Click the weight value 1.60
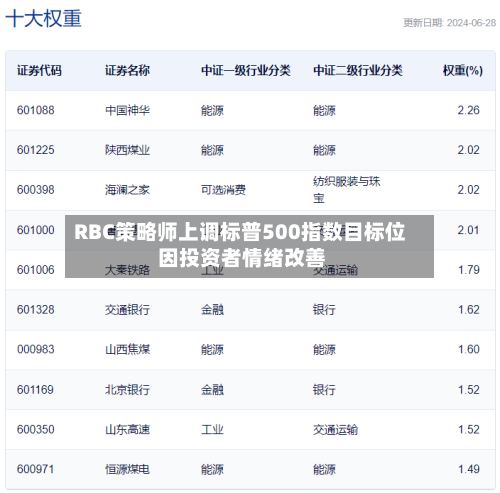The width and height of the screenshot is (500, 493). [x=469, y=349]
